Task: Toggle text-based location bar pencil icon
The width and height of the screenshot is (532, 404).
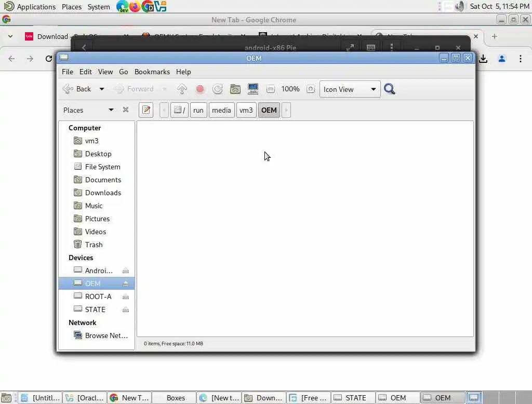Action: click(x=146, y=110)
